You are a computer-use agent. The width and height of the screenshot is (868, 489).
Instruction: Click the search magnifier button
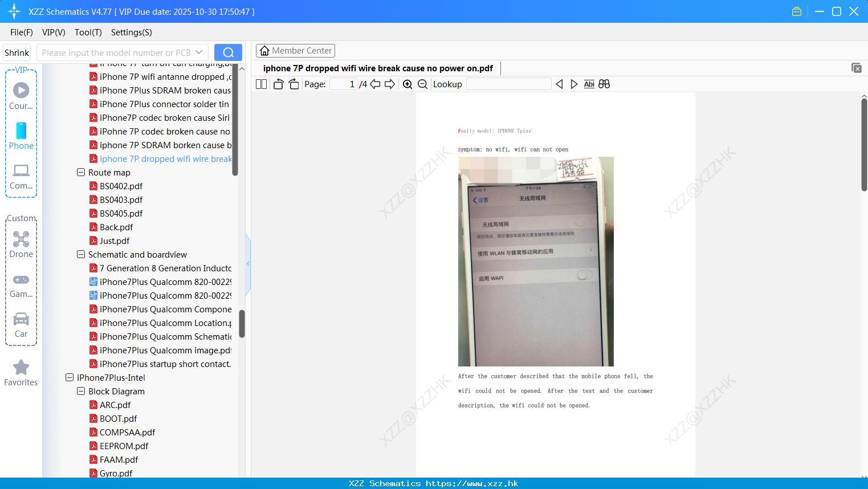click(228, 52)
